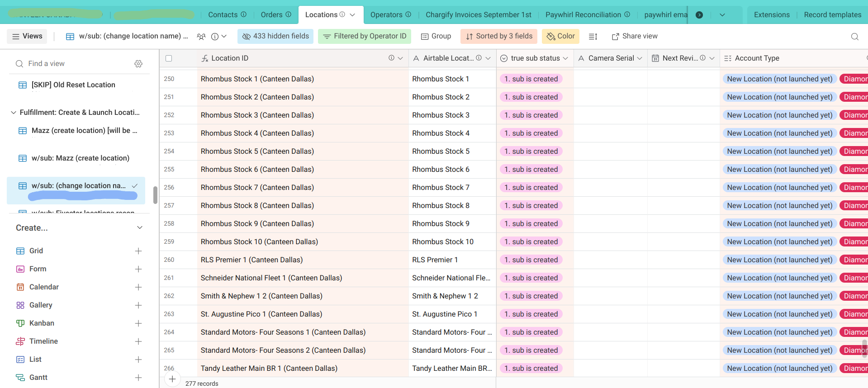Click the text-type icon of Airtable Locat... field
The width and height of the screenshot is (868, 388).
[416, 58]
